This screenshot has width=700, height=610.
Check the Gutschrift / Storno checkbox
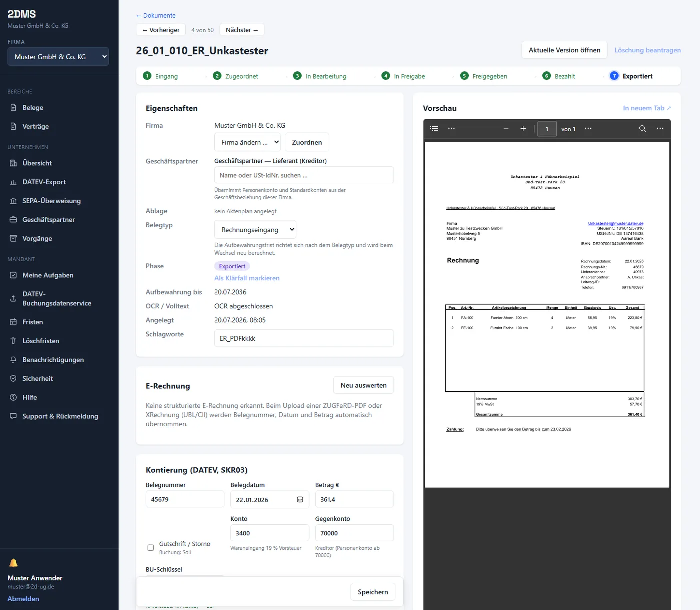click(151, 548)
